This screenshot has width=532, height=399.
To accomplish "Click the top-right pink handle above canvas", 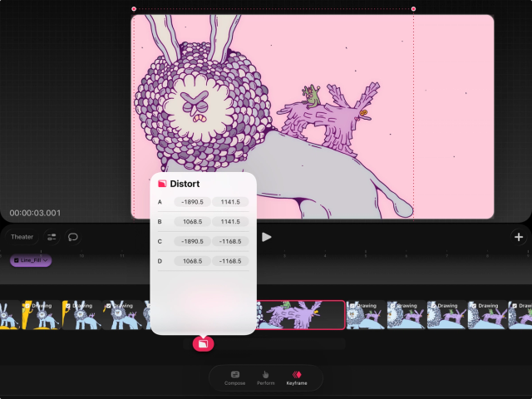I will 413,9.
